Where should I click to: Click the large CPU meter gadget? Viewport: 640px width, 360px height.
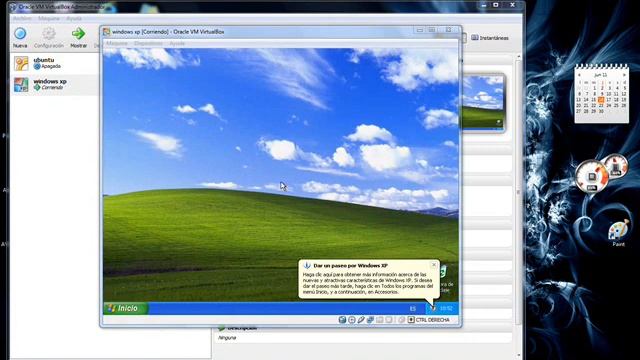pyautogui.click(x=591, y=176)
